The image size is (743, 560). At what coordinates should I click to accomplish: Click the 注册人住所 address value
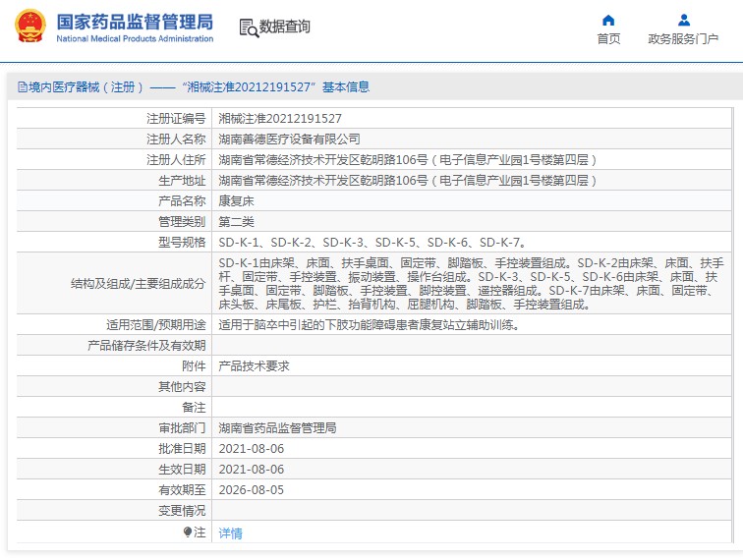click(x=407, y=160)
